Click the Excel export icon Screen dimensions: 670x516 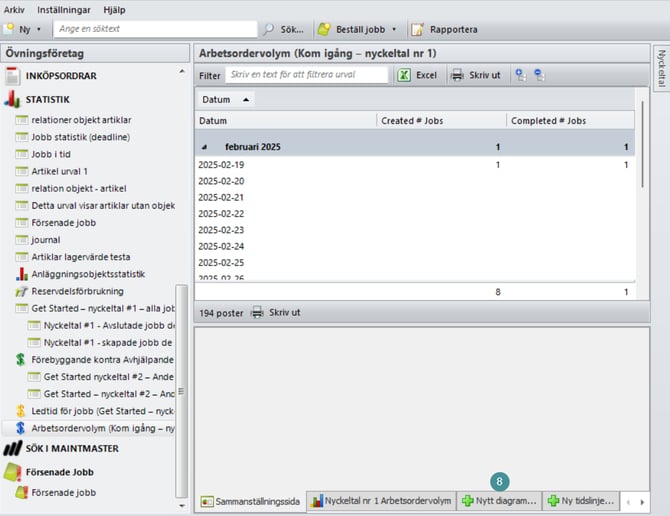point(403,75)
